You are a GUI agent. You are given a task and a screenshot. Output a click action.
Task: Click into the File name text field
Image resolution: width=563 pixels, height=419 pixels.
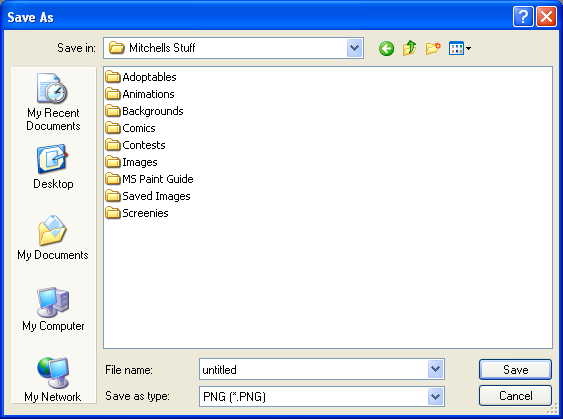pos(313,369)
